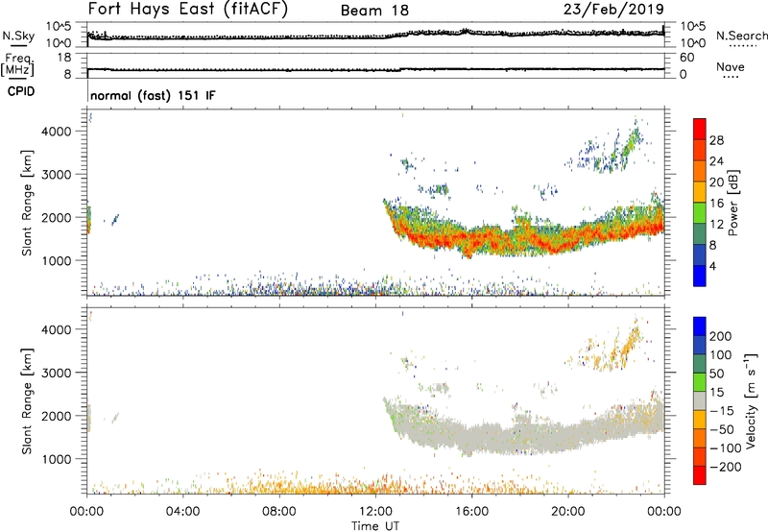
Task: Click the "20:00" time tick label
Action: point(567,512)
